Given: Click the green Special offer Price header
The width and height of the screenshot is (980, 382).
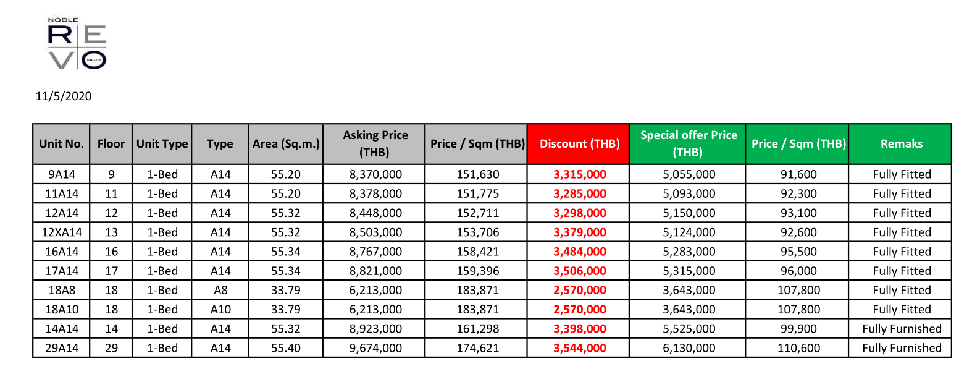Looking at the screenshot, I should (688, 143).
